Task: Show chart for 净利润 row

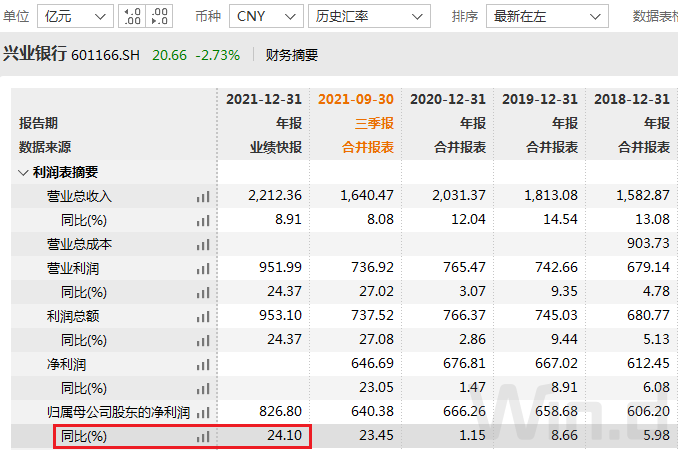Action: coord(204,365)
